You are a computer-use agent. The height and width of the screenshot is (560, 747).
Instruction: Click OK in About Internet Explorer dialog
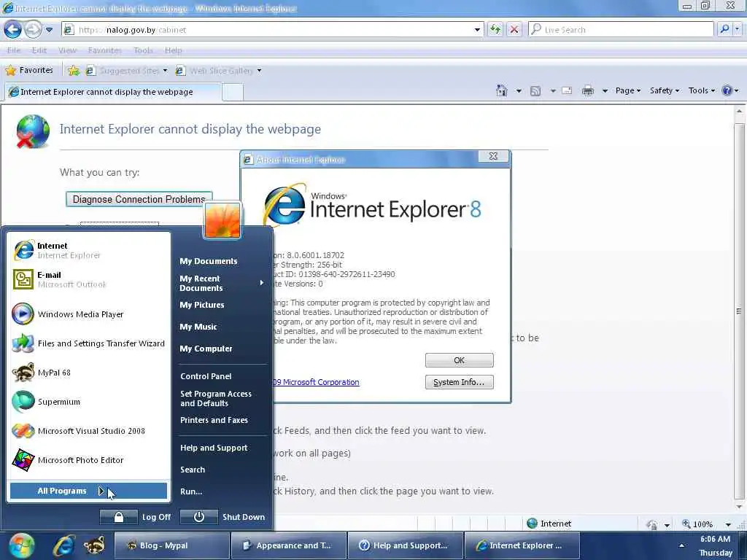[x=460, y=360]
